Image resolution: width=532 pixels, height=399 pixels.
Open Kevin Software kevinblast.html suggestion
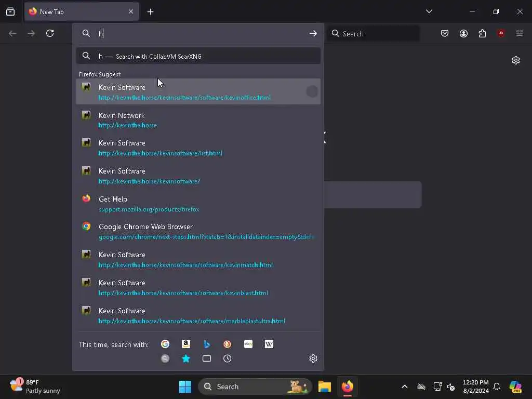point(198,287)
